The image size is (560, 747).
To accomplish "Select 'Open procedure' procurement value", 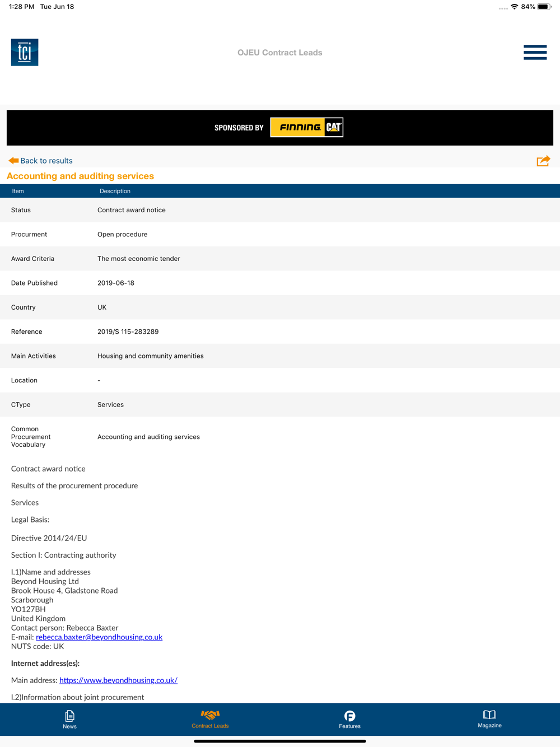I will coord(122,234).
